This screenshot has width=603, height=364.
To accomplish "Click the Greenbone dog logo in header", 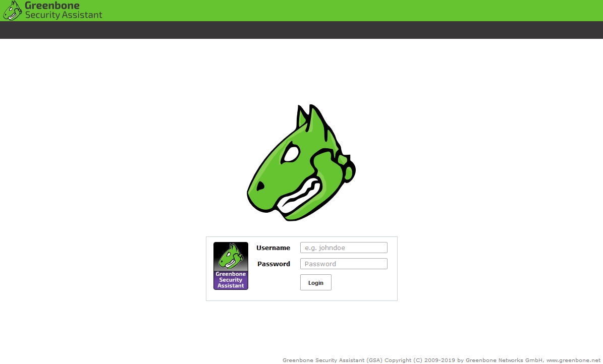I will click(12, 11).
